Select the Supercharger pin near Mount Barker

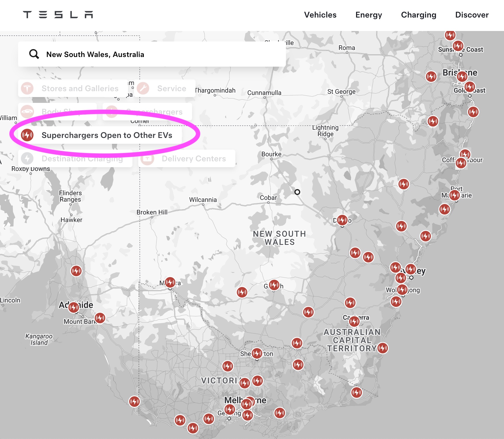(x=100, y=318)
